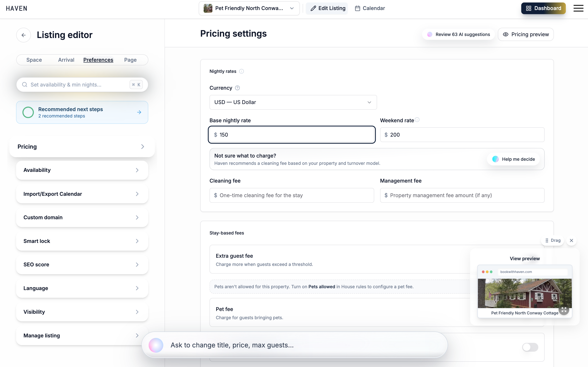
Task: Click the Drag handle on preview panel
Action: [553, 240]
